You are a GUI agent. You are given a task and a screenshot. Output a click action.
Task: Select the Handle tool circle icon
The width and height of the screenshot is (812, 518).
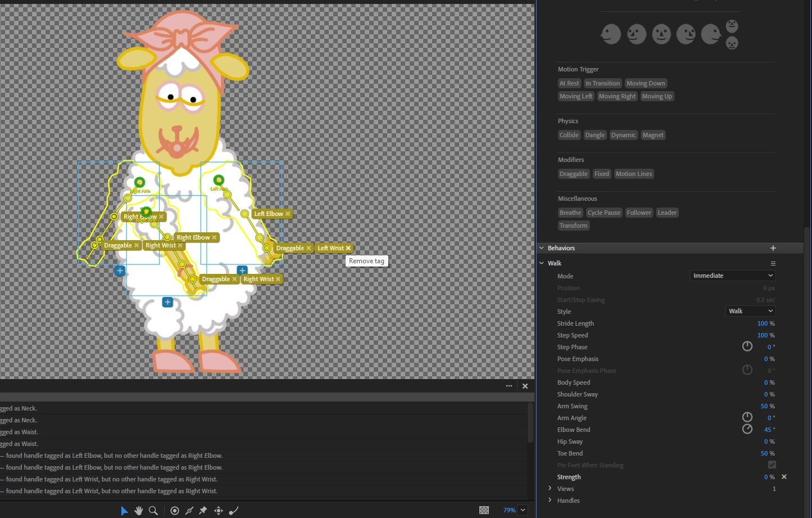point(175,511)
